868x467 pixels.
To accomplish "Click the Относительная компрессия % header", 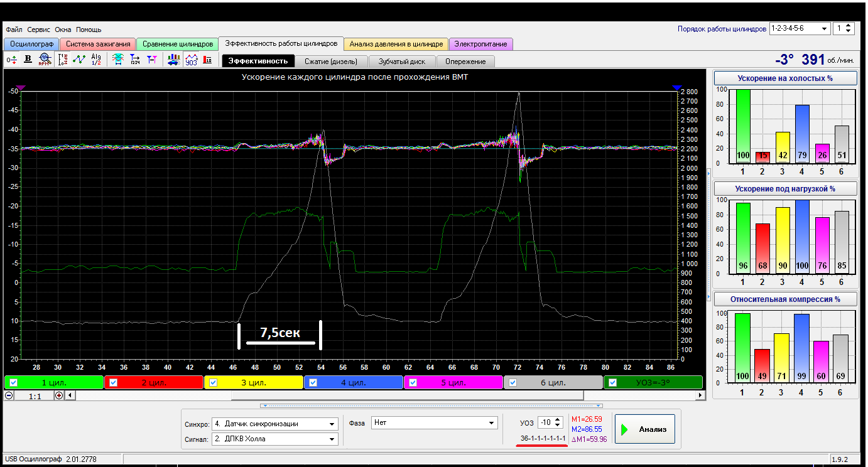I will tap(786, 299).
